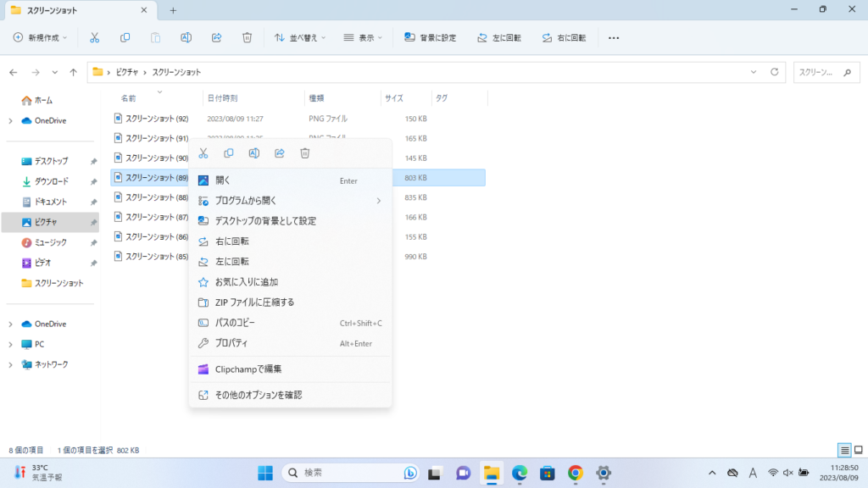Expand the PC tree node
The image size is (868, 488).
coord(10,344)
